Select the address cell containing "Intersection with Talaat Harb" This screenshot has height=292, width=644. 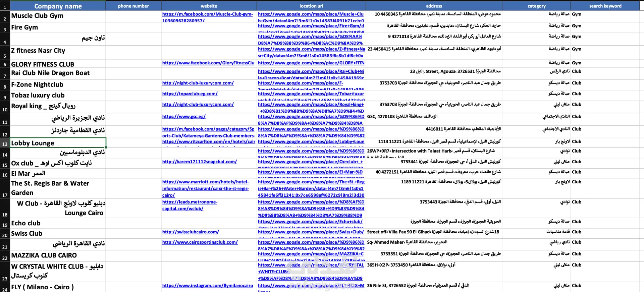pyautogui.click(x=434, y=153)
